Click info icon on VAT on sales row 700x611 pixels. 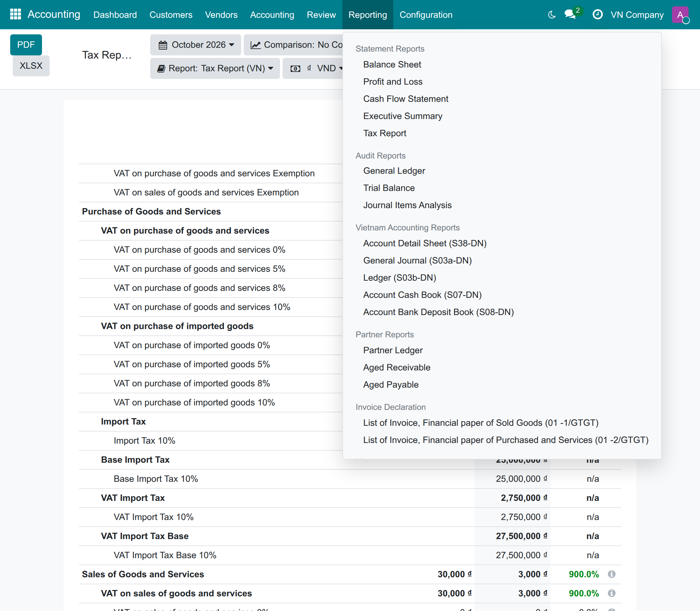coord(612,593)
